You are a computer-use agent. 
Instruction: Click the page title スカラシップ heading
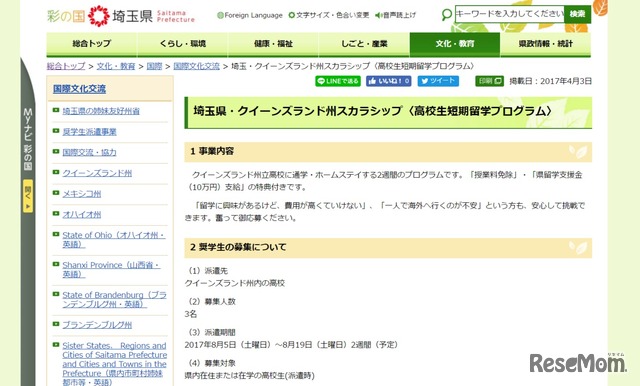(388, 112)
